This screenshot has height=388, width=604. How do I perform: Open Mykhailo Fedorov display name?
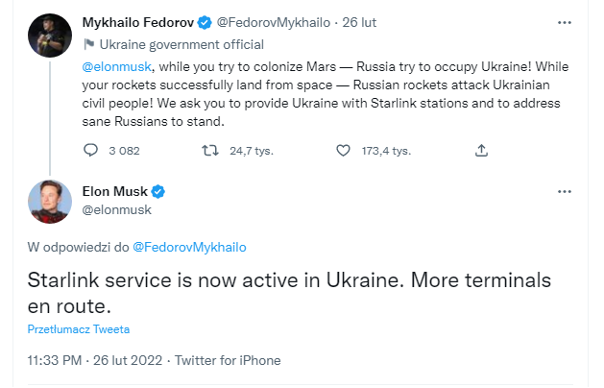coord(138,23)
